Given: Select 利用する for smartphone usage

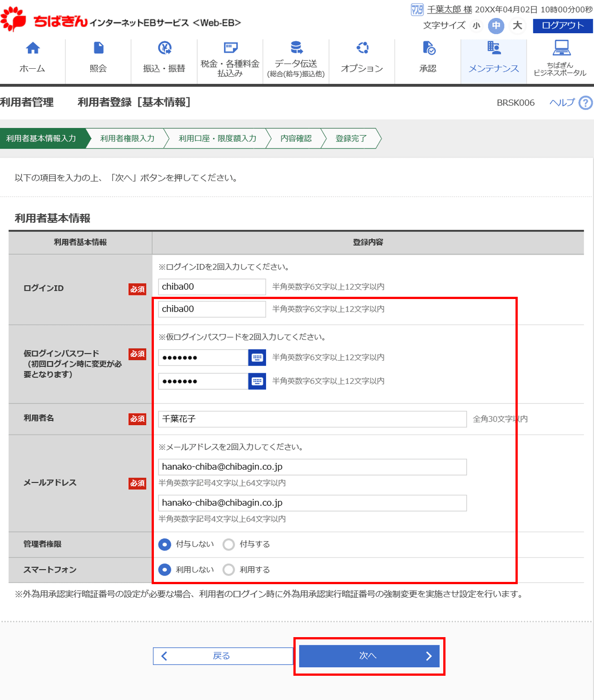Looking at the screenshot, I should point(229,570).
